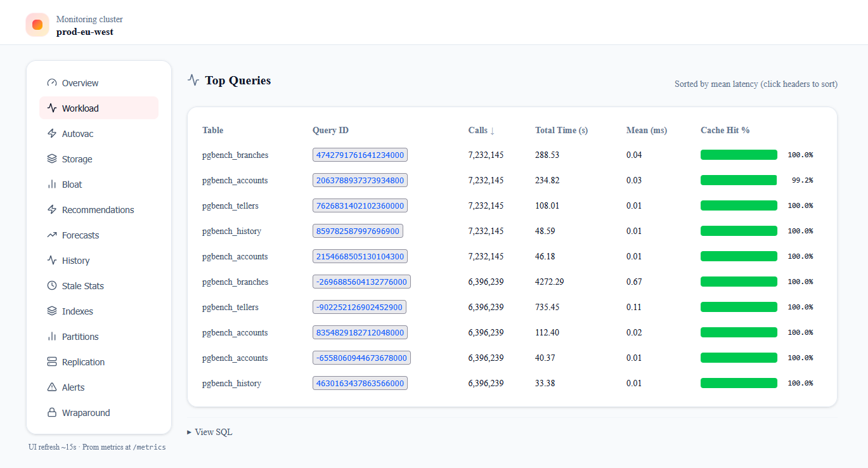This screenshot has height=468, width=868.
Task: Click the pulse icon beside Top Queries heading
Action: pos(193,80)
